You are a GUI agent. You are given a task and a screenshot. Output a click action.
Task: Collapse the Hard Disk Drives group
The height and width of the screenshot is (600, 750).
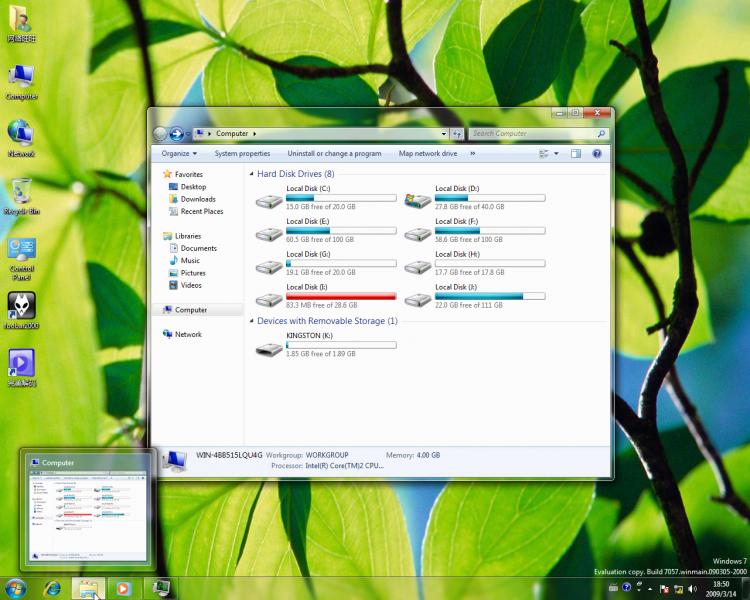(252, 174)
